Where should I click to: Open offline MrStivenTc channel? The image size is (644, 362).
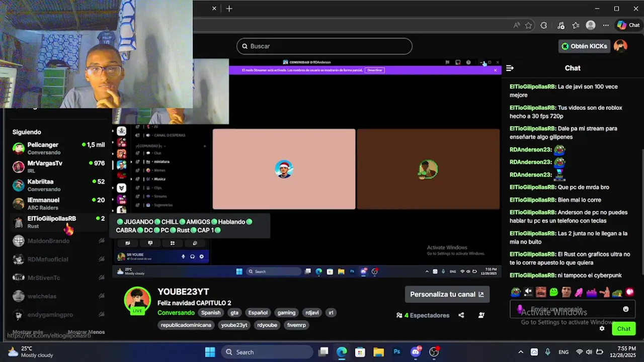(59, 278)
